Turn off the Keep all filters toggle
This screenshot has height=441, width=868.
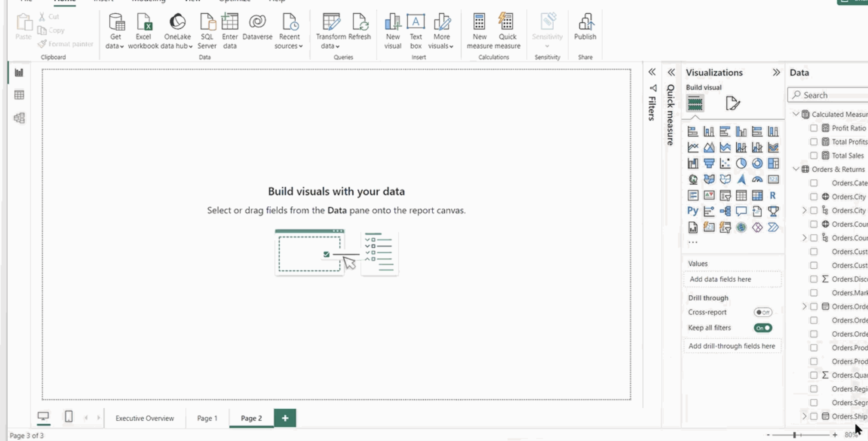coord(763,327)
